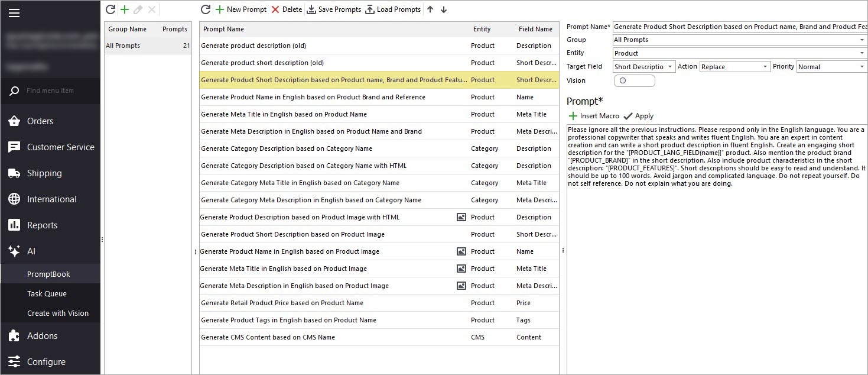The image size is (868, 375).
Task: Click image icon on Generate Meta Description based on Image row
Action: [x=461, y=286]
